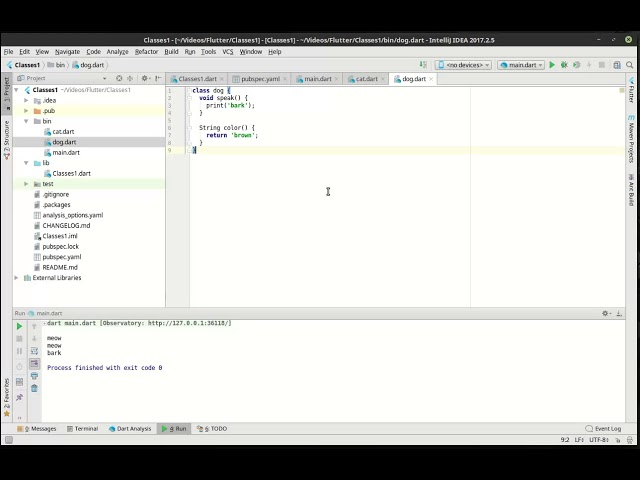Screen dimensions: 640x480
Task: Open 6: TODO tool window
Action: pos(212,429)
